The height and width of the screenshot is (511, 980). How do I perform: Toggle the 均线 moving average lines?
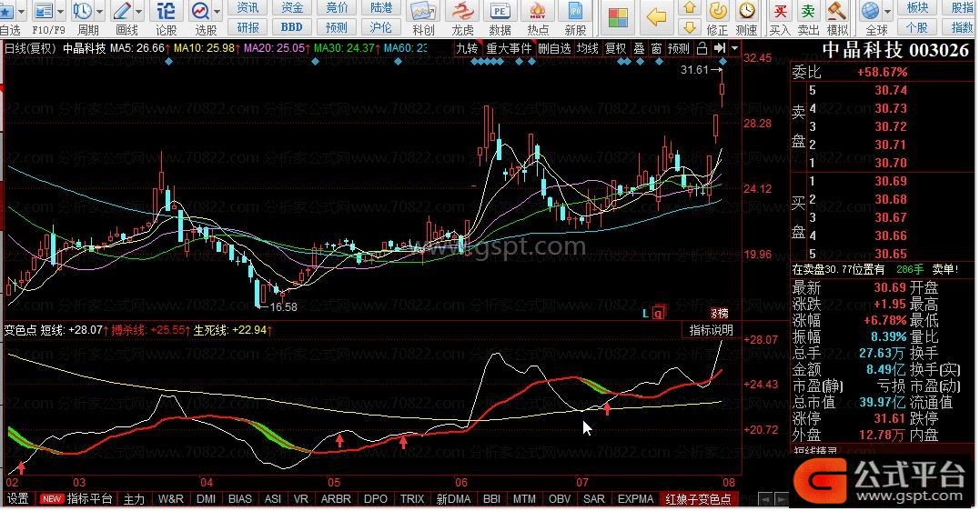click(588, 48)
